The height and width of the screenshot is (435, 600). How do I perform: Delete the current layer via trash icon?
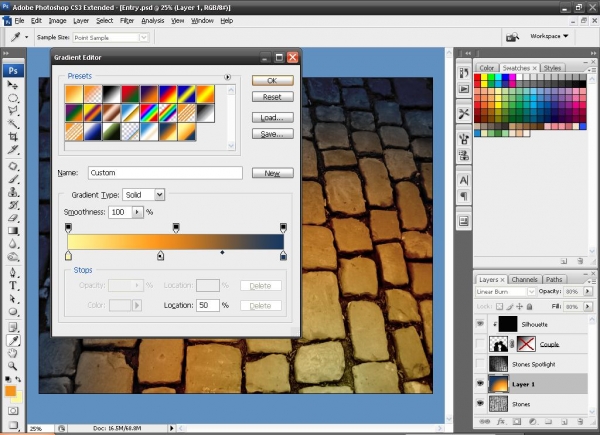[x=580, y=422]
